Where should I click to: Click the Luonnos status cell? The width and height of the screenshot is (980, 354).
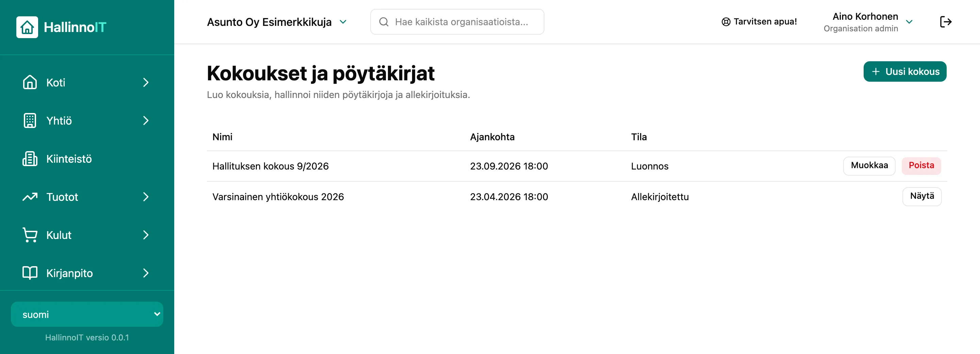[649, 166]
